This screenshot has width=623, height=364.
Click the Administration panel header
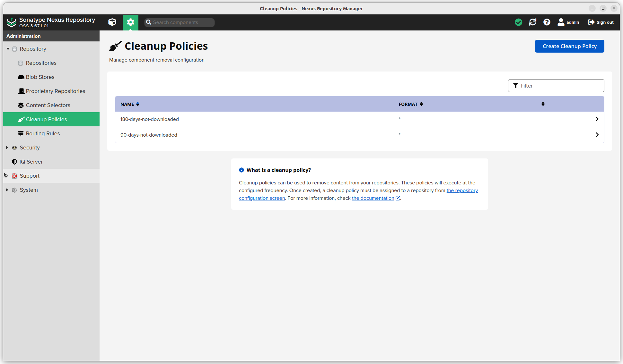point(51,36)
